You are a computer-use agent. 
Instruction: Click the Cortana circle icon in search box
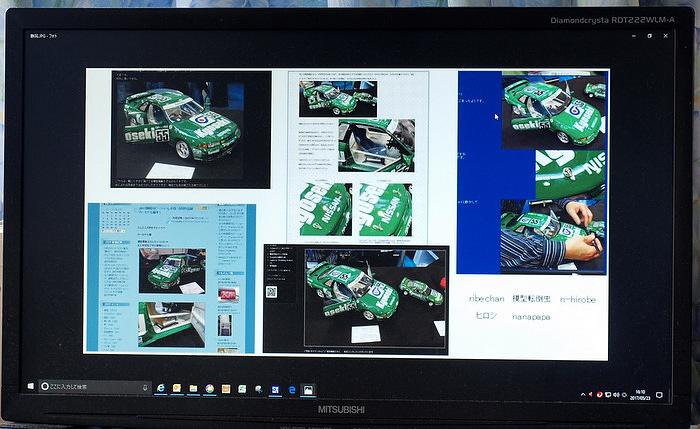click(x=45, y=387)
